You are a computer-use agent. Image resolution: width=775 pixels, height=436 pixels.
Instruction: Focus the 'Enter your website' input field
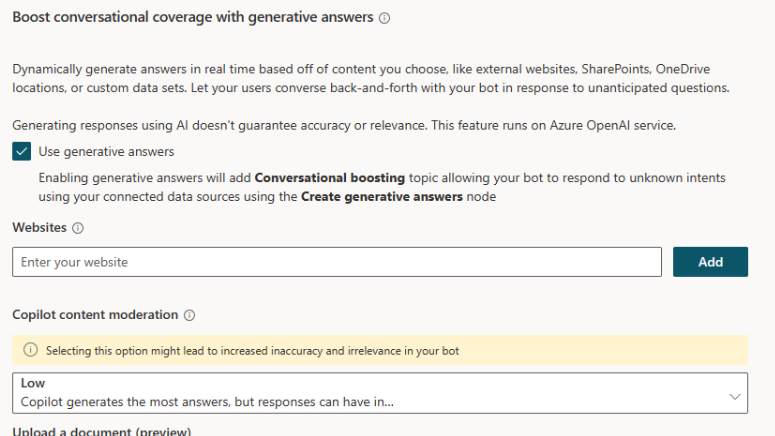[x=337, y=262]
